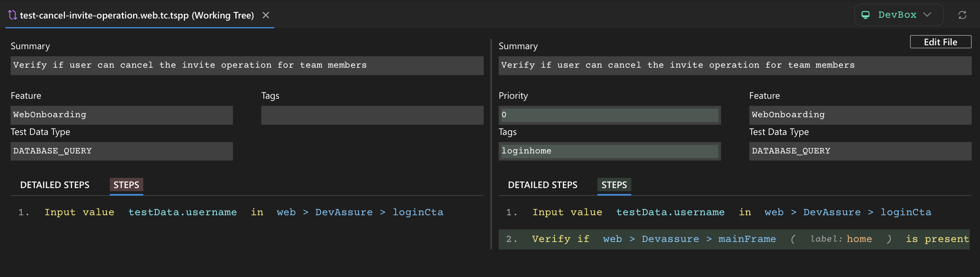Open DETAILED STEPS tab in right pane
Viewport: 980px width, 277px height.
[x=542, y=185]
